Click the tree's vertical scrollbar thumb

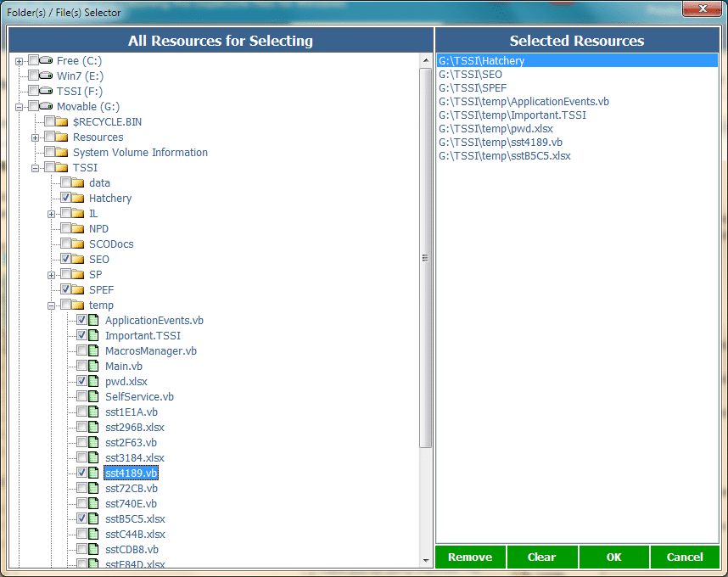[x=425, y=258]
